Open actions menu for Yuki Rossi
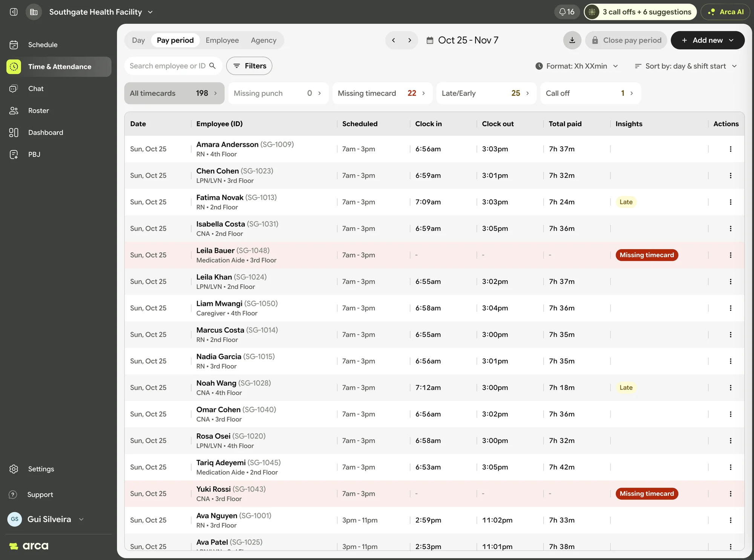 pos(730,494)
